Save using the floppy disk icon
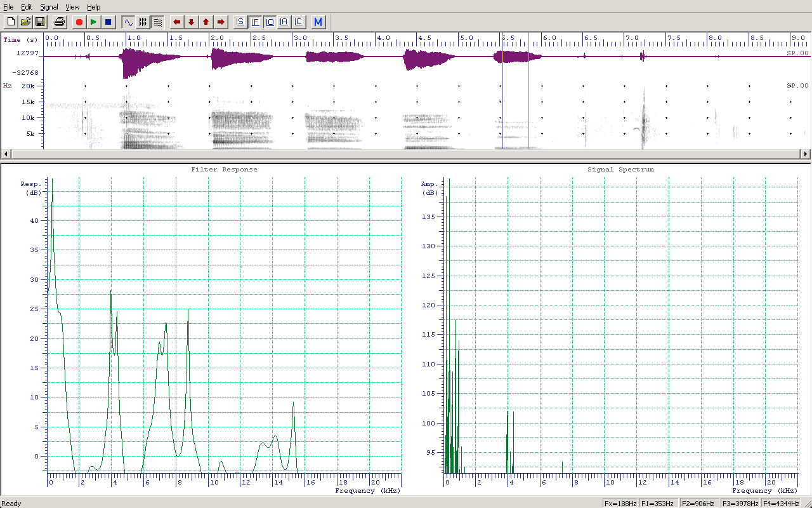This screenshot has height=508, width=812. (x=40, y=22)
